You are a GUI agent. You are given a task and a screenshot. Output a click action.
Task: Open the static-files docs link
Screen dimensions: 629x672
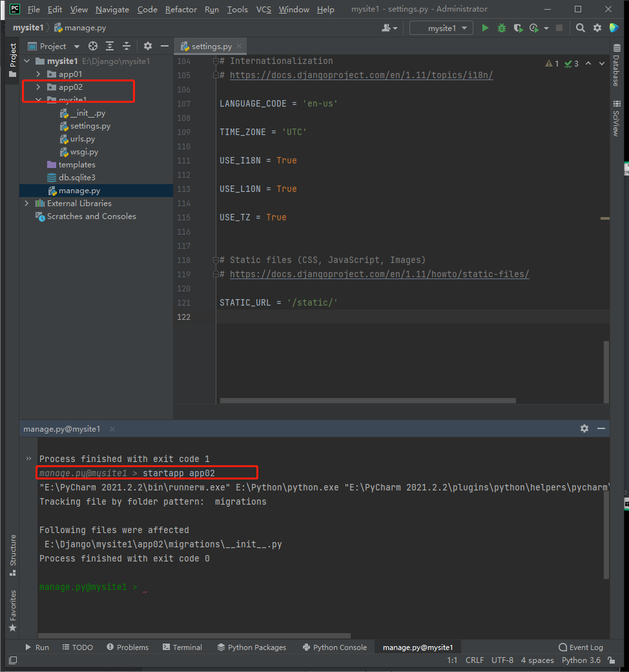coord(379,274)
